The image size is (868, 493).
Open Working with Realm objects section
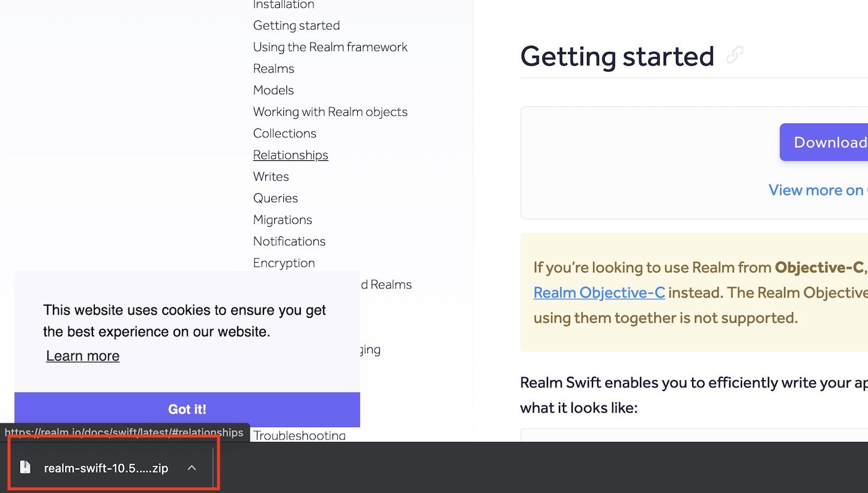[x=330, y=112]
